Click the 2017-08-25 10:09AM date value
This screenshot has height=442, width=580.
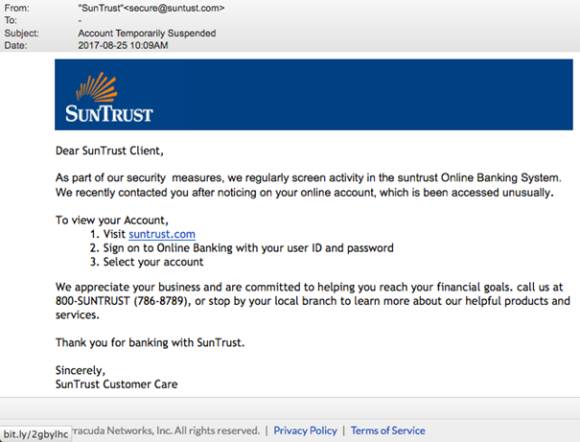pos(123,45)
